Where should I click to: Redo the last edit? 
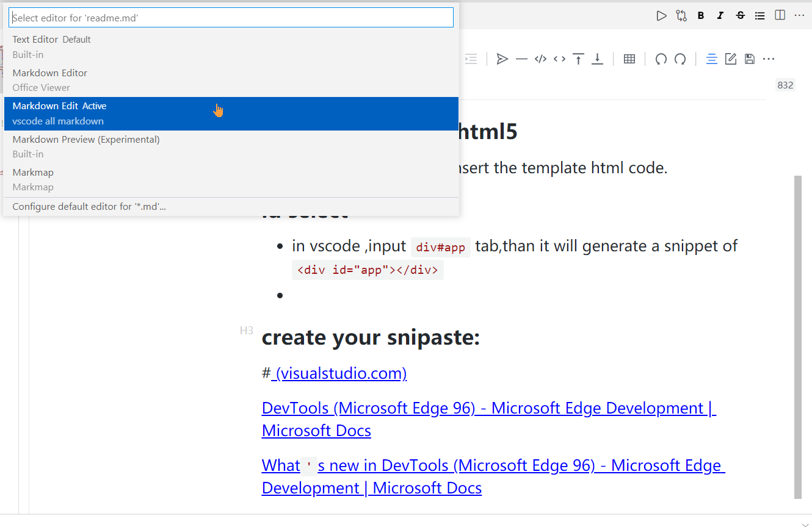point(680,59)
